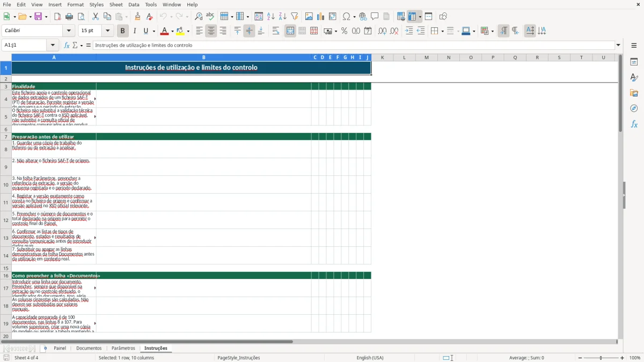This screenshot has height=362, width=644.
Task: Toggle Bold formatting
Action: [122, 31]
